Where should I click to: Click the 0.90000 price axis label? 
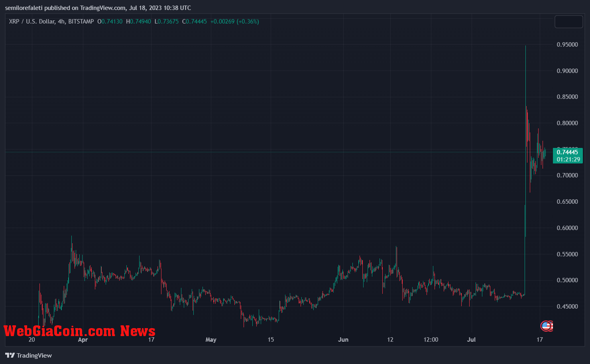(x=567, y=71)
